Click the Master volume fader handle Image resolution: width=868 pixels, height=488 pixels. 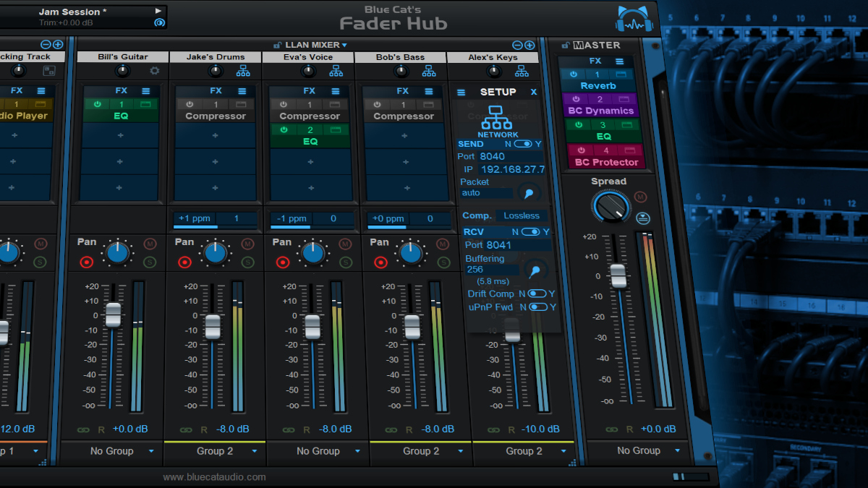point(618,275)
